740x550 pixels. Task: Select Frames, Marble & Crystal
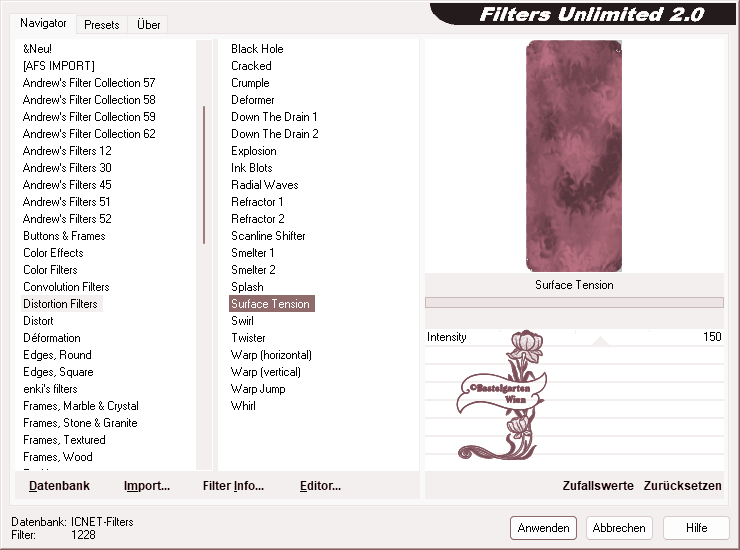point(81,406)
